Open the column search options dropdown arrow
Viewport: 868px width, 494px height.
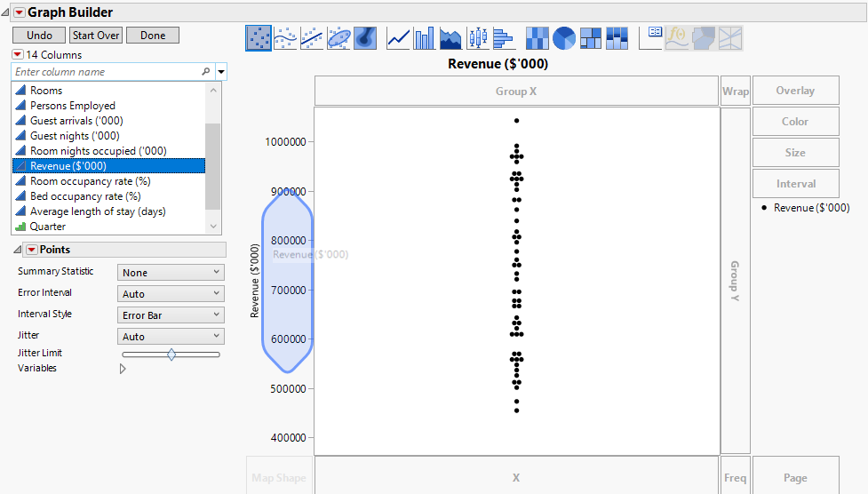point(221,71)
